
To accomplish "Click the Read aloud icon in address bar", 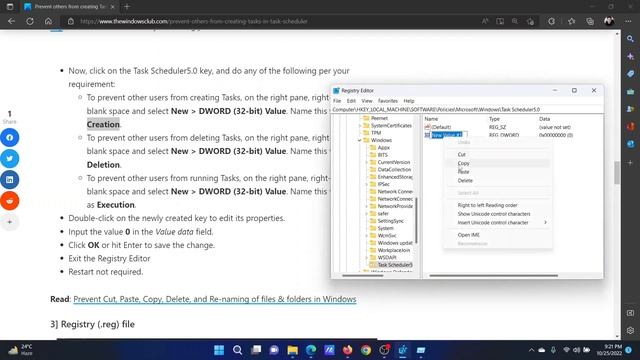I will (485, 21).
